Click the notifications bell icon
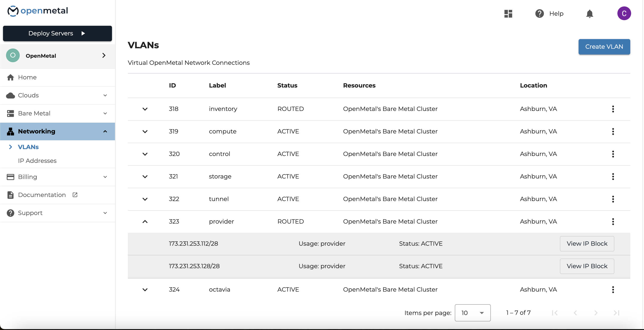Screen dimensions: 644x330 tap(589, 14)
